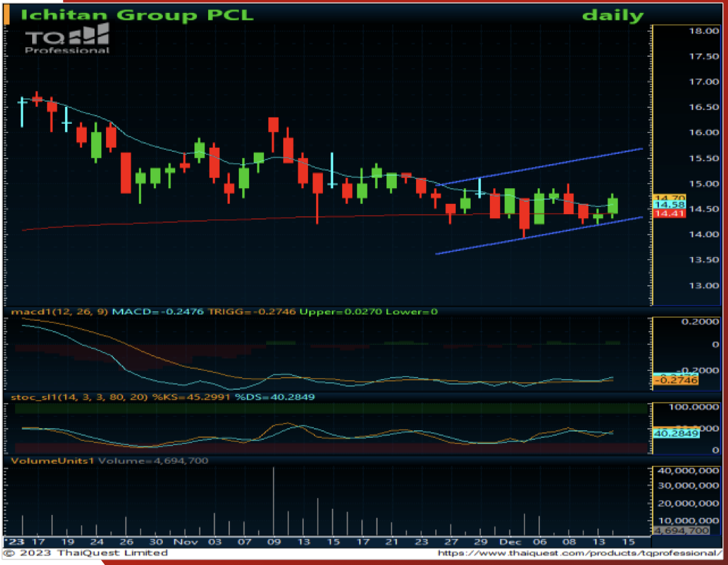Viewport: 728px width, 565px height.
Task: Select the 14.00 price level label
Action: coord(704,235)
